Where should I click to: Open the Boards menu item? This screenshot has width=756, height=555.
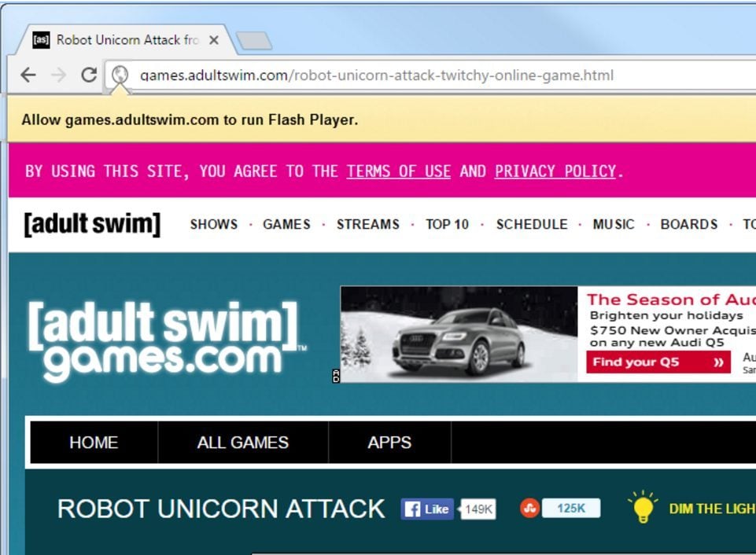[x=689, y=225]
